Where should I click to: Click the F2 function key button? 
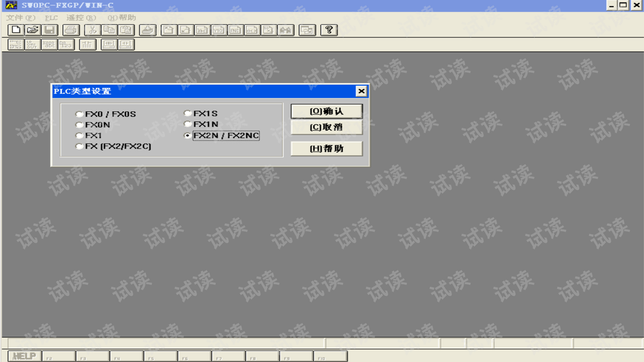(x=59, y=356)
